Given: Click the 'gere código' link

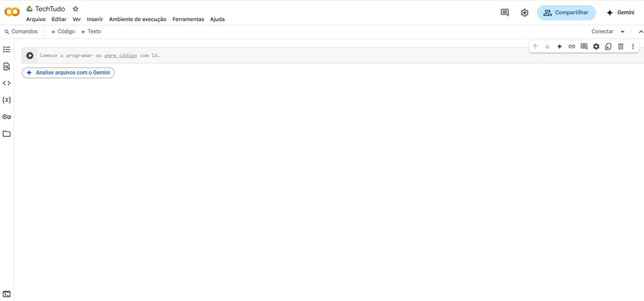Looking at the screenshot, I should [120, 56].
